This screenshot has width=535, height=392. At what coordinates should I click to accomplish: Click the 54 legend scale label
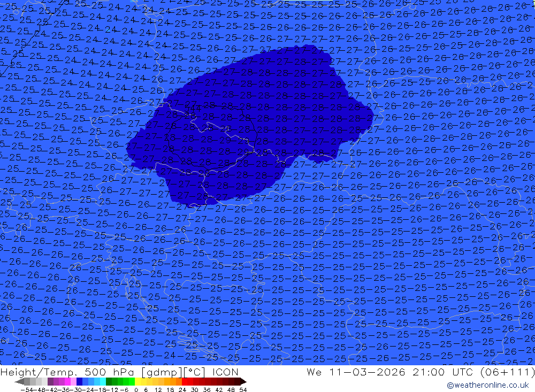point(243,390)
